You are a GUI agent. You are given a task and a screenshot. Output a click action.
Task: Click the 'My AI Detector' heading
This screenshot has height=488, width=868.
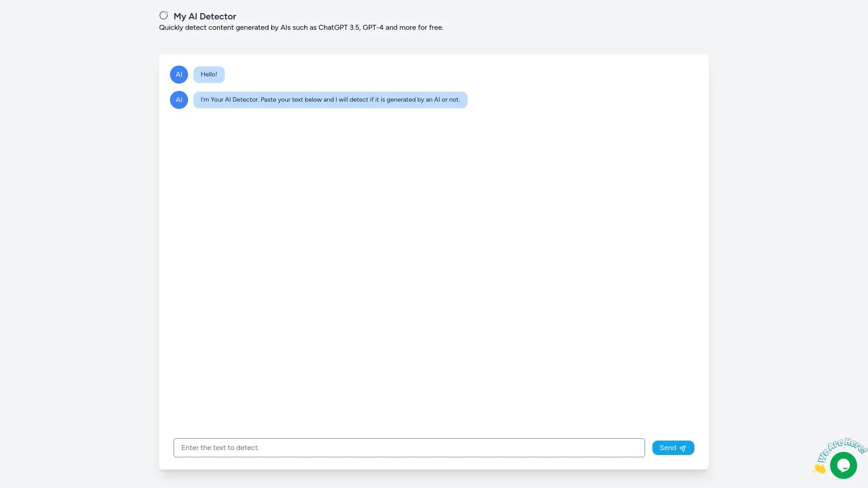pos(205,16)
